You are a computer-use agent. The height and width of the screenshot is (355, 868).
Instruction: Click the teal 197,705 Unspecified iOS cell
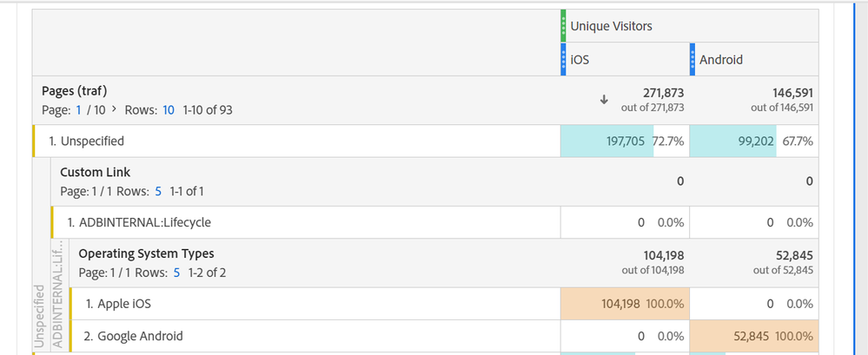[x=625, y=141]
